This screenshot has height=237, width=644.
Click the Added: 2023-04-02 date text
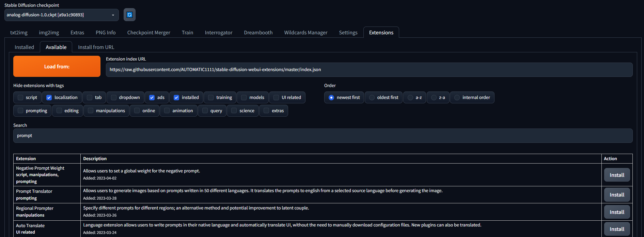click(x=100, y=178)
